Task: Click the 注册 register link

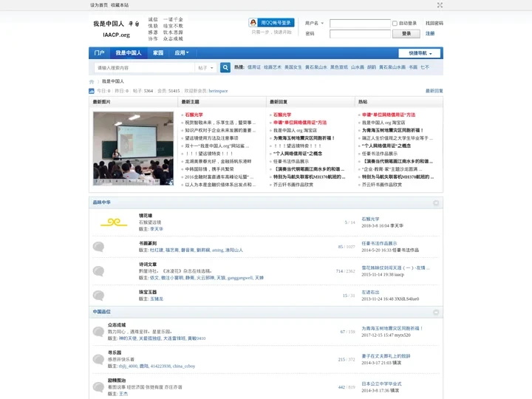Action: 430,33
